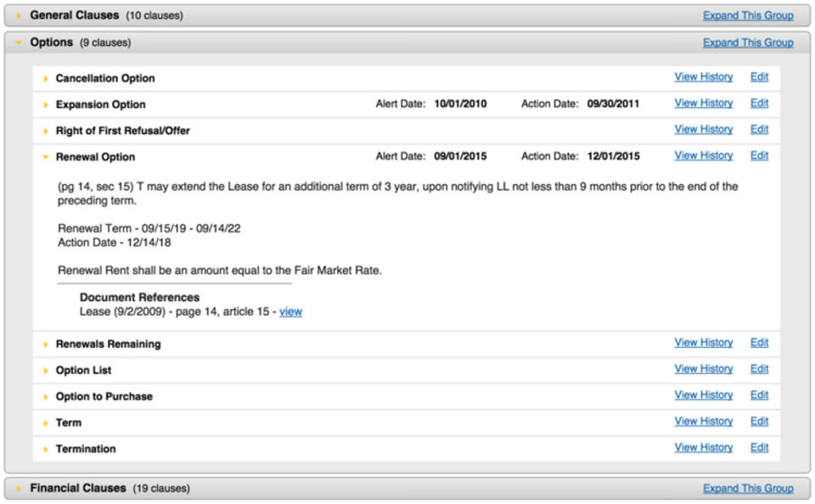Click the Renewal Term 09/15/19 - 09/14/22 line

[x=149, y=228]
